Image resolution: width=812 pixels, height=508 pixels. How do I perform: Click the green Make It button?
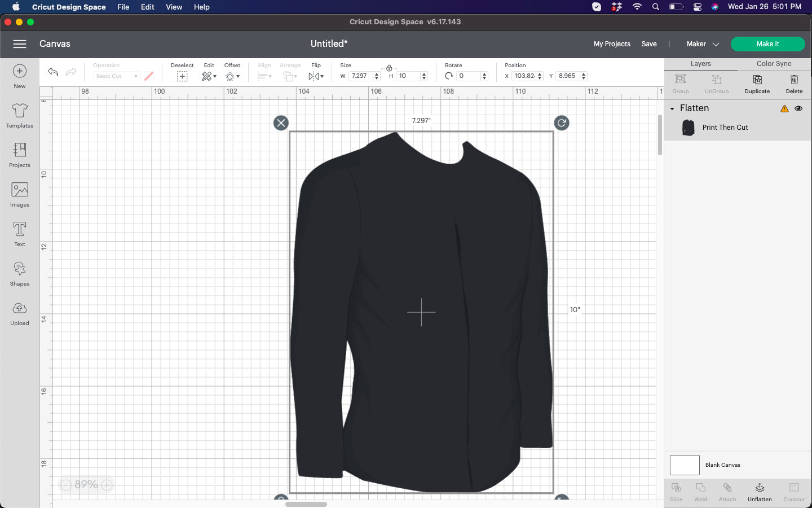[768, 44]
